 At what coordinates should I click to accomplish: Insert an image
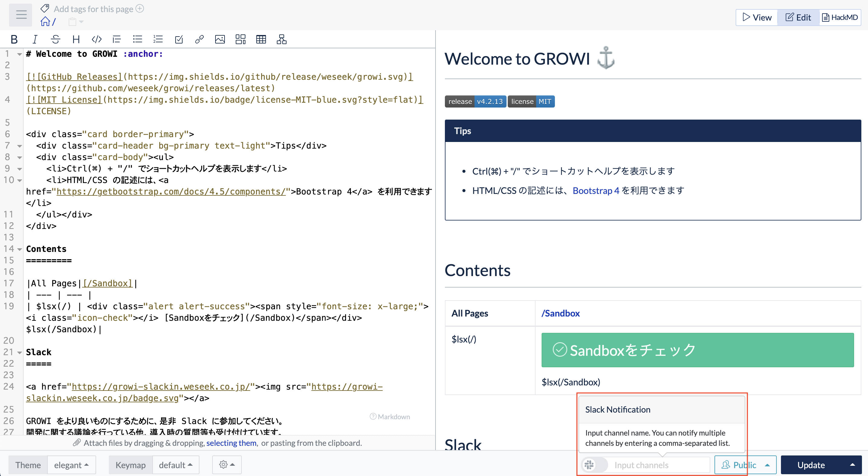(220, 39)
